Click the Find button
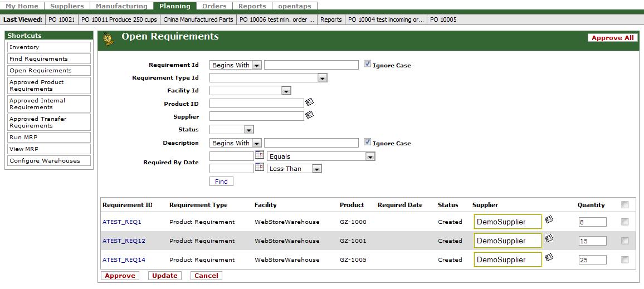Image resolution: width=644 pixels, height=289 pixels. (x=221, y=182)
